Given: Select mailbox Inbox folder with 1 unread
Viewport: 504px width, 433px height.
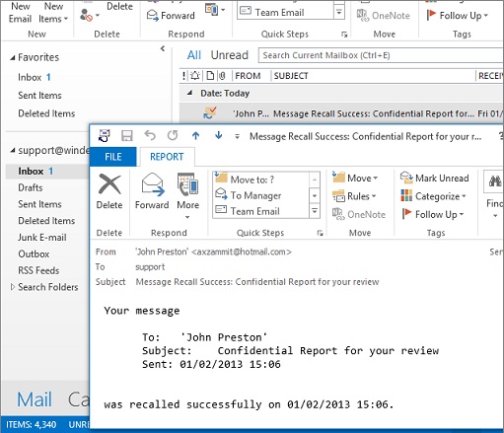Looking at the screenshot, I should point(47,171).
